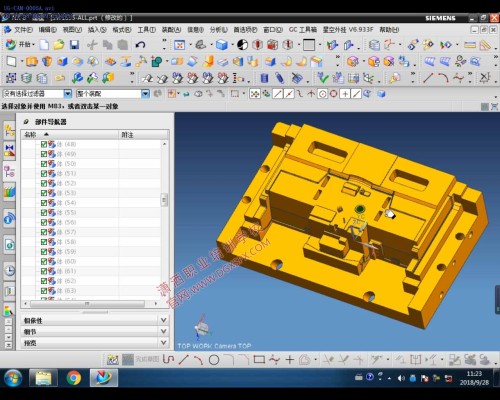
Task: Launch Google Chrome from the taskbar
Action: click(x=74, y=378)
